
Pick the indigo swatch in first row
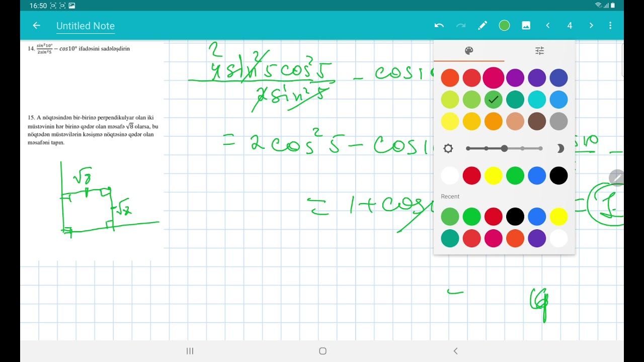coord(558,78)
